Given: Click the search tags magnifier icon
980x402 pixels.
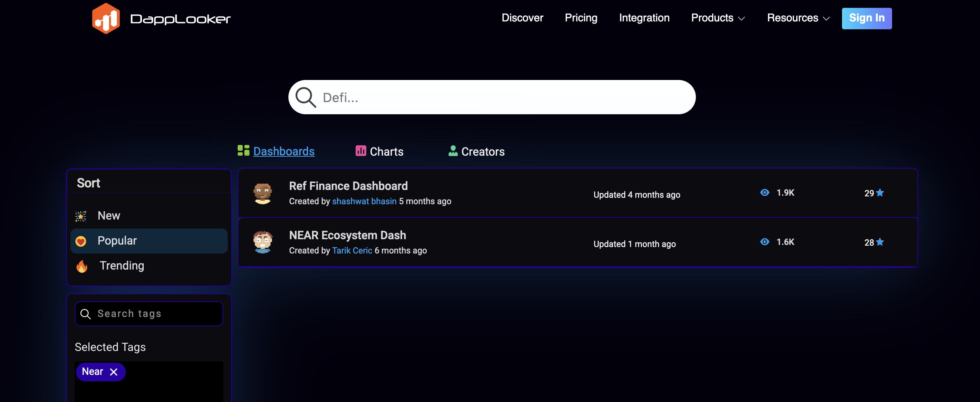Looking at the screenshot, I should pos(85,314).
